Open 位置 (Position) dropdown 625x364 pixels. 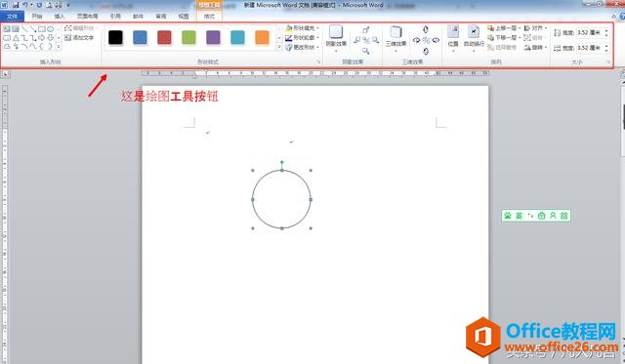click(x=453, y=39)
